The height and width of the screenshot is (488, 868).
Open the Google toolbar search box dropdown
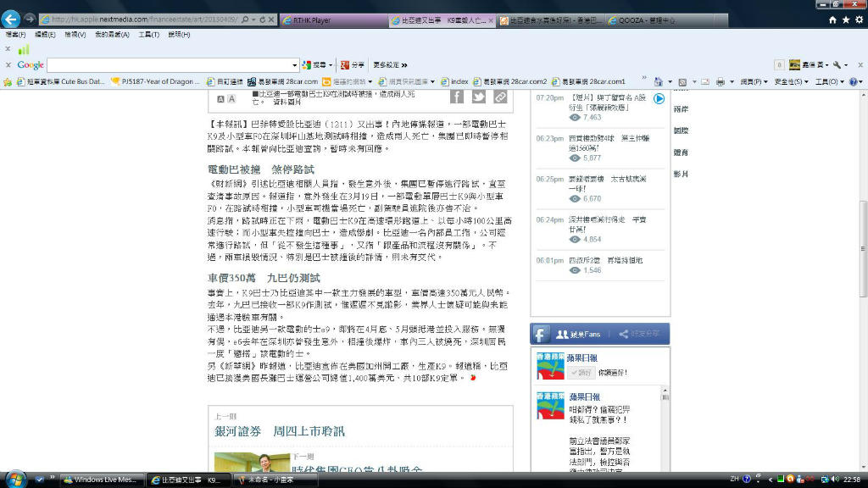click(x=294, y=64)
